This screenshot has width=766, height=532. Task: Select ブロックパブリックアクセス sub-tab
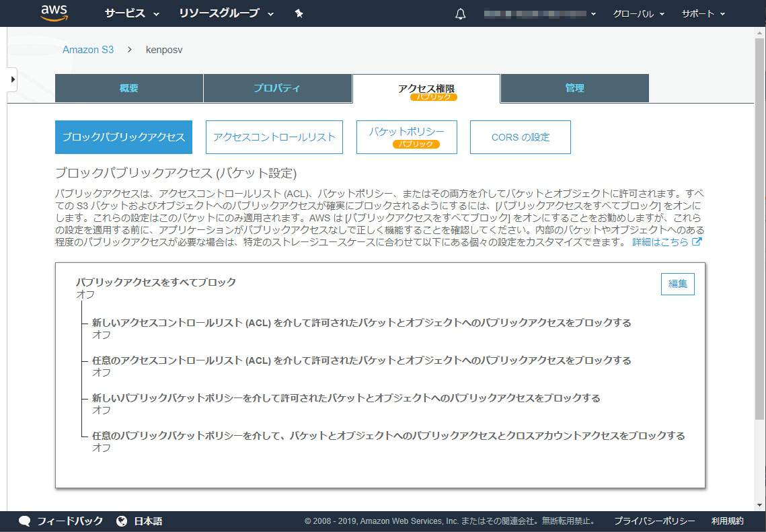pos(124,137)
